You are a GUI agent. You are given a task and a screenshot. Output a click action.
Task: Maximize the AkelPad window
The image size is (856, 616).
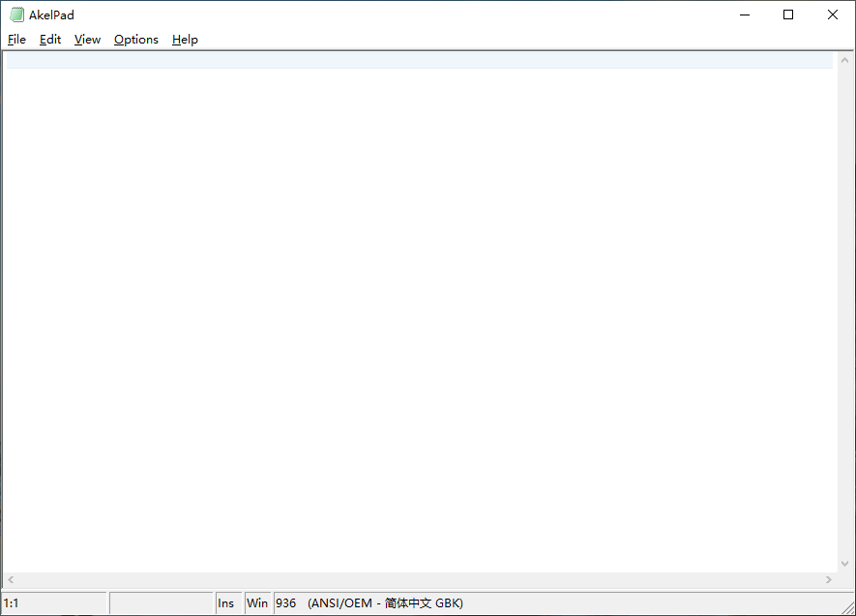coord(788,15)
